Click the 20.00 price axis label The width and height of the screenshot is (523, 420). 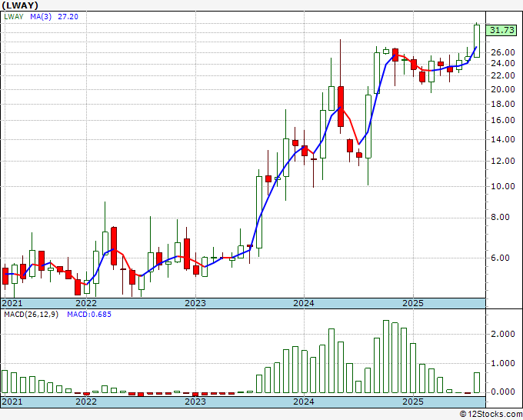pyautogui.click(x=503, y=89)
